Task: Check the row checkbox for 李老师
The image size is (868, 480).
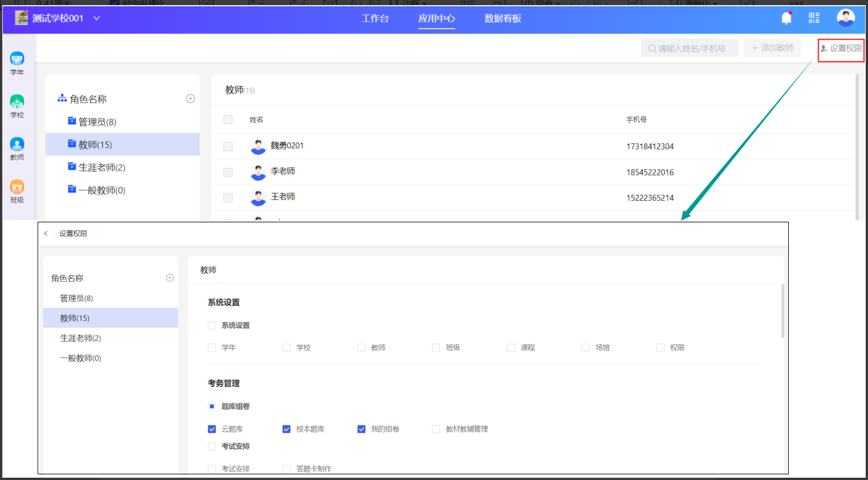Action: click(x=228, y=172)
